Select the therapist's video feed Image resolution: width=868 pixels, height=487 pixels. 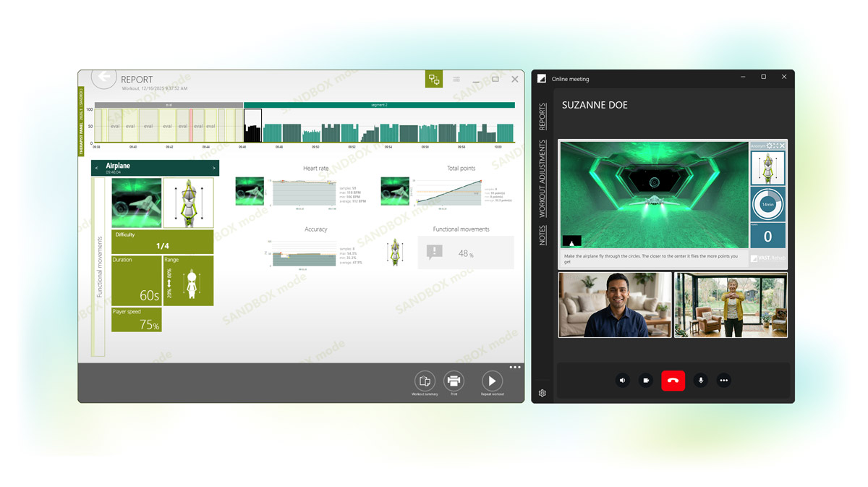tap(615, 305)
